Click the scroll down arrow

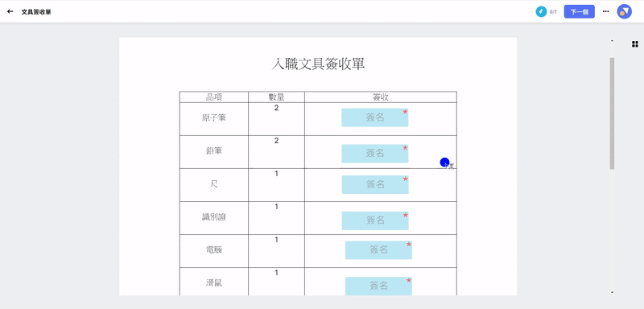[x=612, y=292]
